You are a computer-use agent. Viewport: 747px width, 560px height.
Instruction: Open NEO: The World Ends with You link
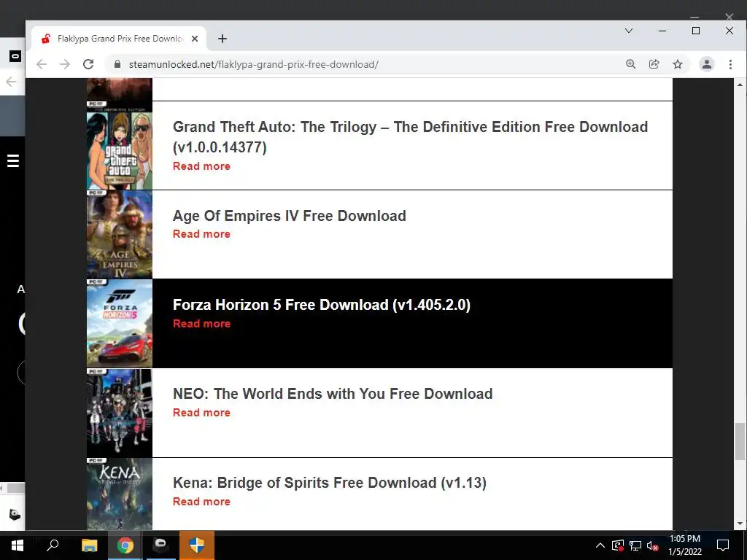pyautogui.click(x=333, y=394)
